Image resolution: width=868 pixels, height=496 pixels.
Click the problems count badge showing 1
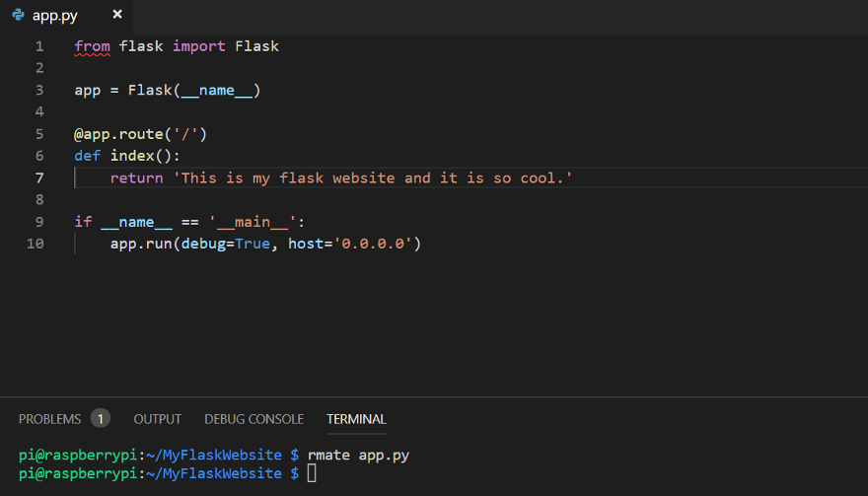coord(101,419)
